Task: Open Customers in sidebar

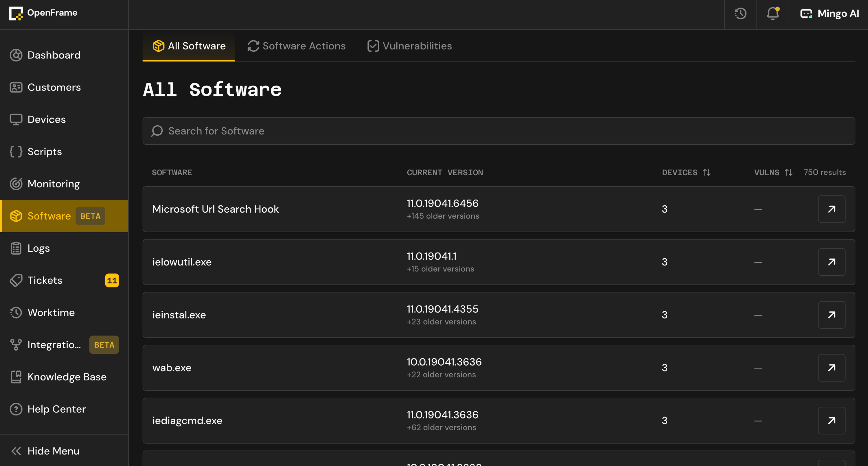Action: 64,87
